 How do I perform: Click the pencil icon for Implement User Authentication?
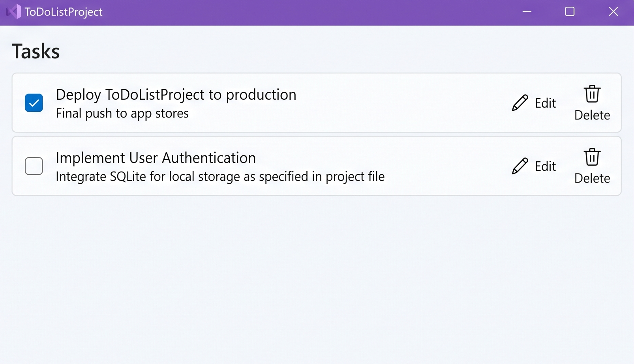(x=520, y=166)
